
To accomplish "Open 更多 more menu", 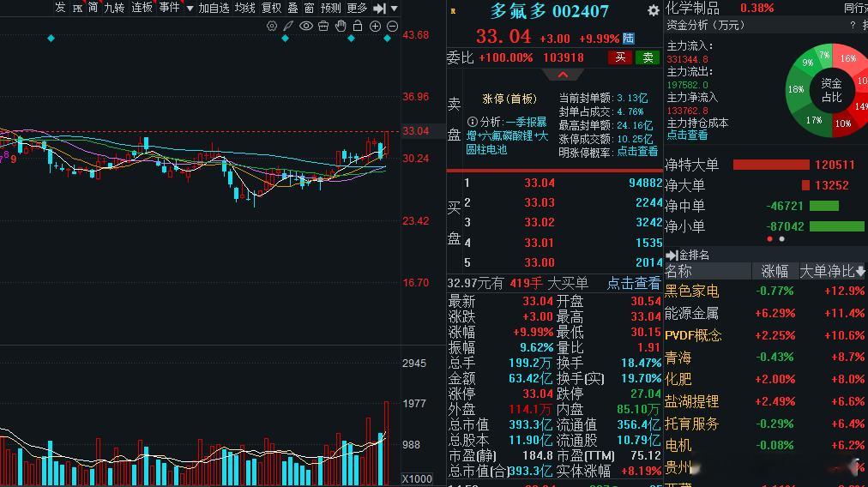I will [x=357, y=8].
